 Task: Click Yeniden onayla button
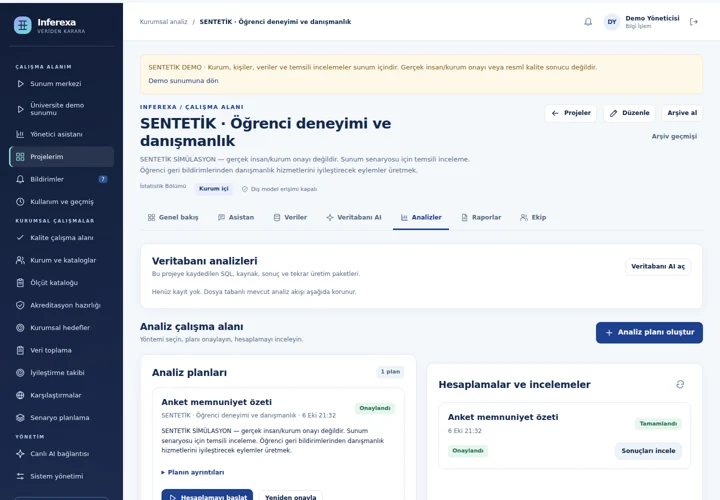[x=291, y=496]
